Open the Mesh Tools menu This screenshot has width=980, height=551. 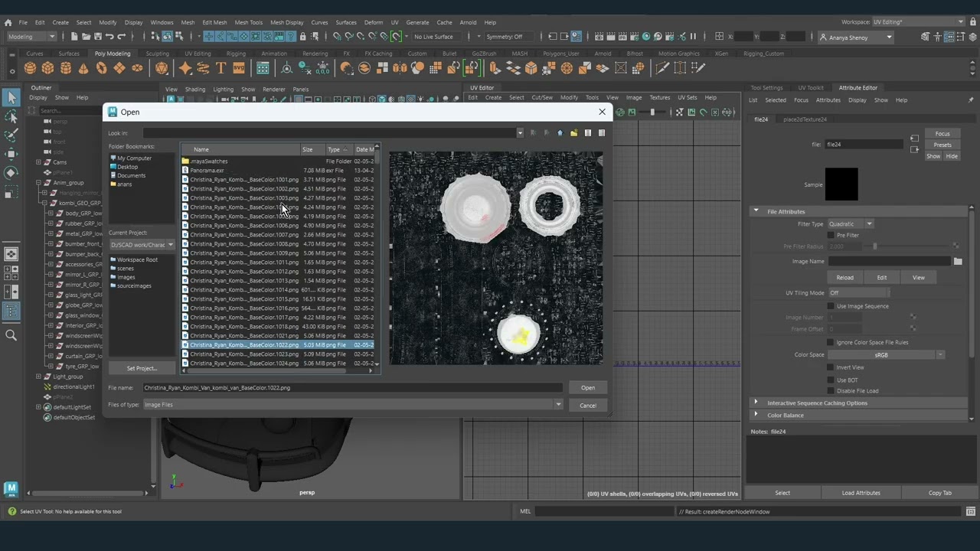pos(248,22)
